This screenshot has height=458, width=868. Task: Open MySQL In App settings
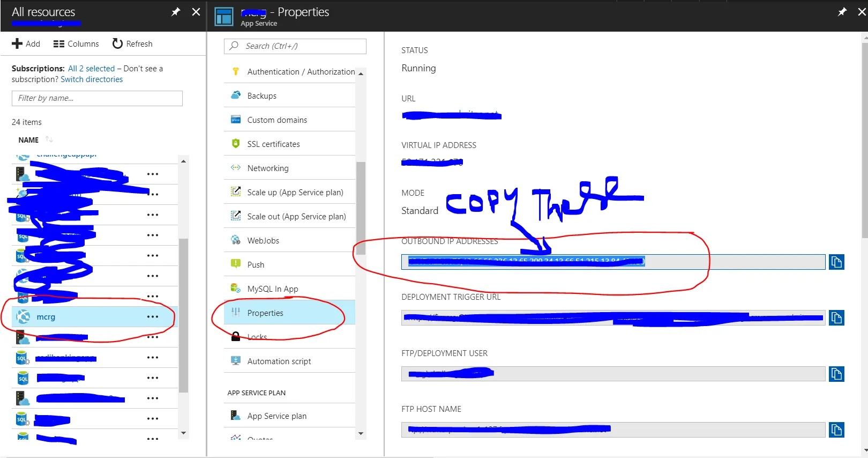(x=289, y=289)
